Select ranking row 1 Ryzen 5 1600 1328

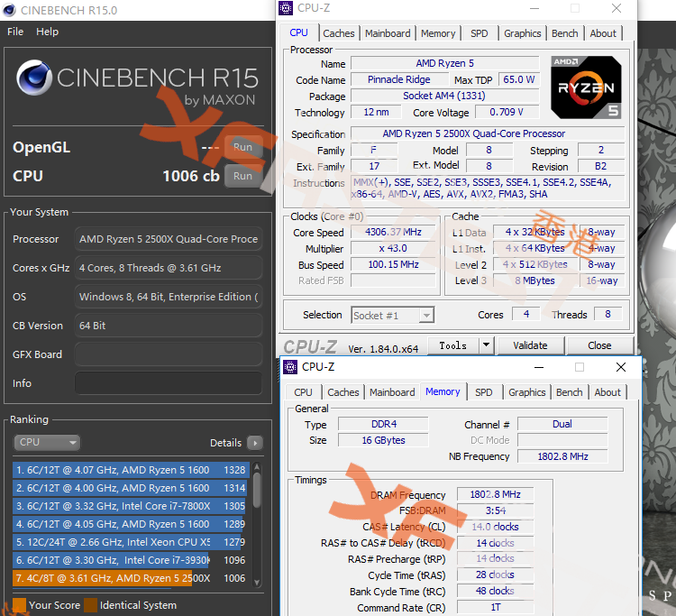[131, 470]
